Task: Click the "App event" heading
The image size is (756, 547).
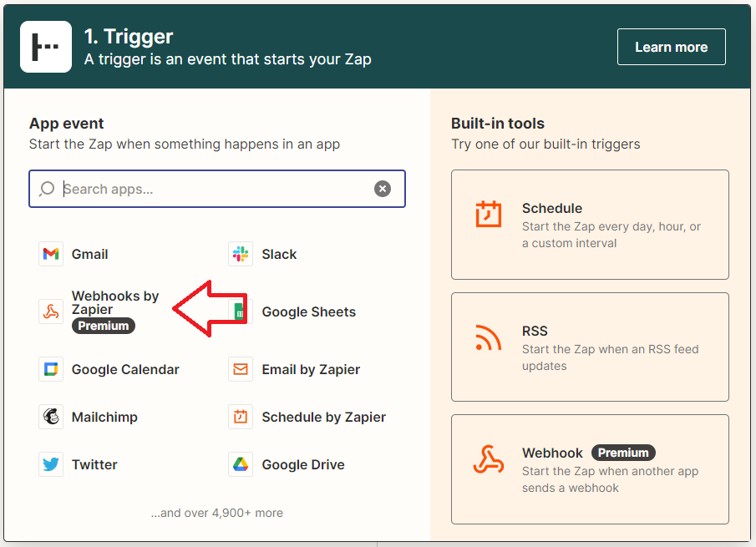Action: 67,124
